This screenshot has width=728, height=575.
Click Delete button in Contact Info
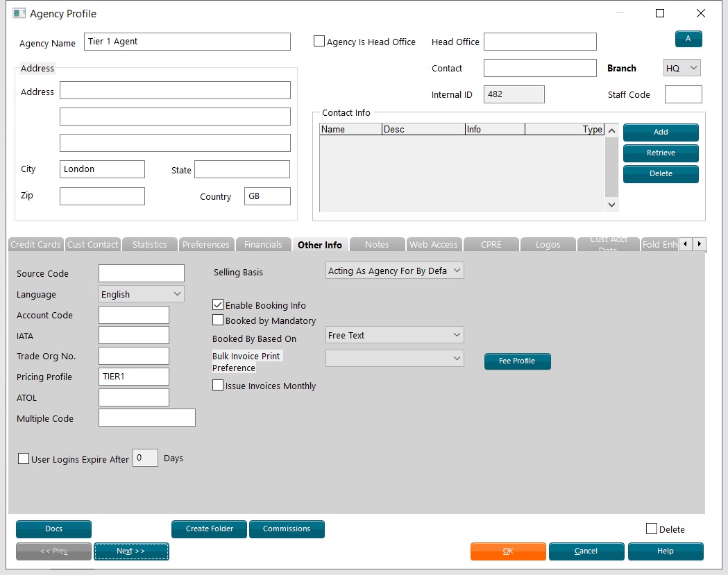[661, 173]
